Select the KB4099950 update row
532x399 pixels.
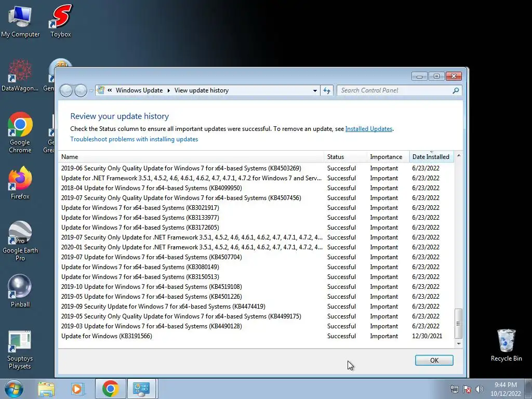[x=256, y=188]
